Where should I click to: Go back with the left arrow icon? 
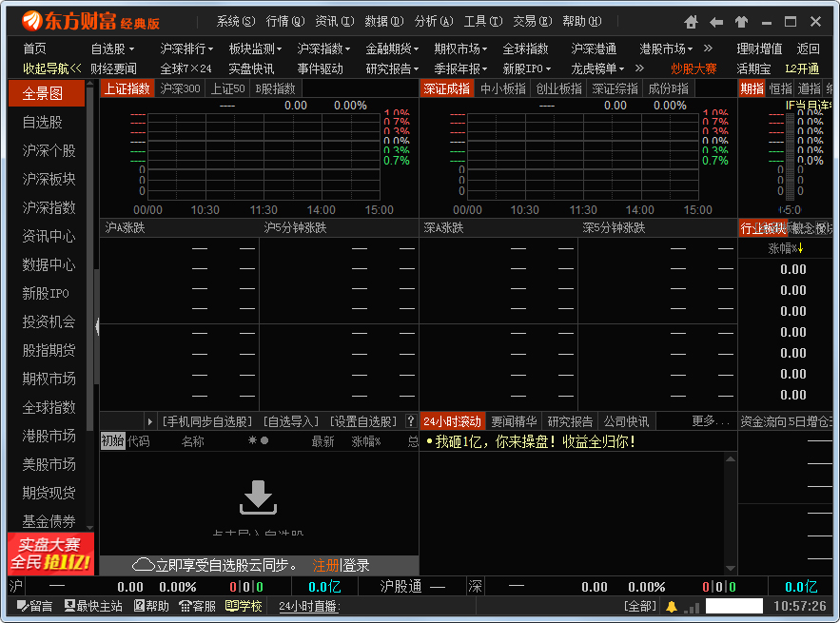click(x=716, y=22)
